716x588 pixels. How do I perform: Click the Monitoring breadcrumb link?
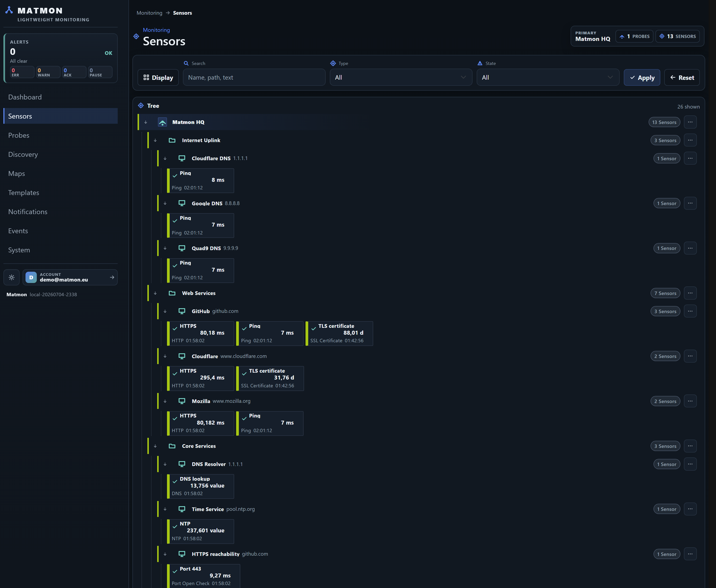(x=150, y=13)
